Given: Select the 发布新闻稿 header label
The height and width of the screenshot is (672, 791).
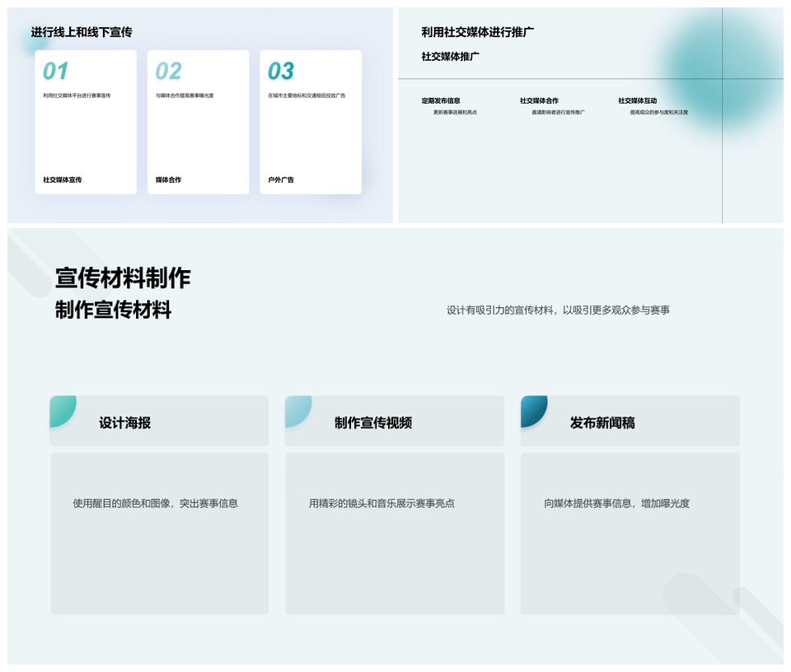Looking at the screenshot, I should (x=602, y=422).
